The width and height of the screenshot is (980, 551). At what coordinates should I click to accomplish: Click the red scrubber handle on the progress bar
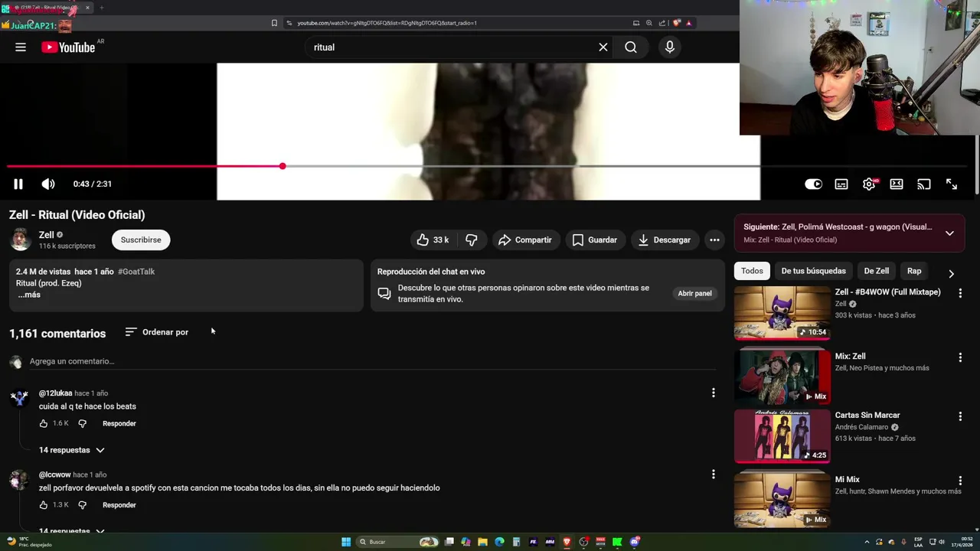click(283, 166)
